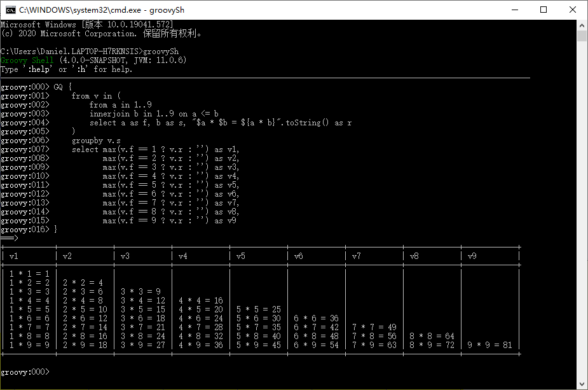Click the cell '5 * 9 = 45'
This screenshot has width=588, height=390.
(x=258, y=345)
